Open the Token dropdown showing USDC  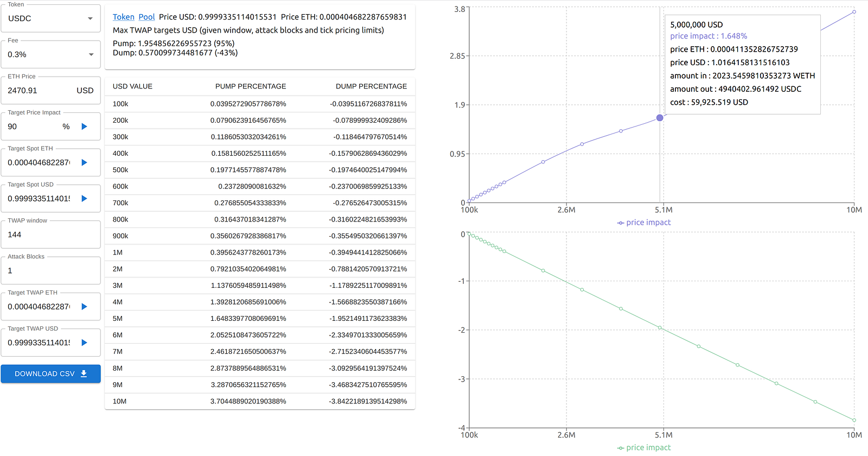pos(51,18)
